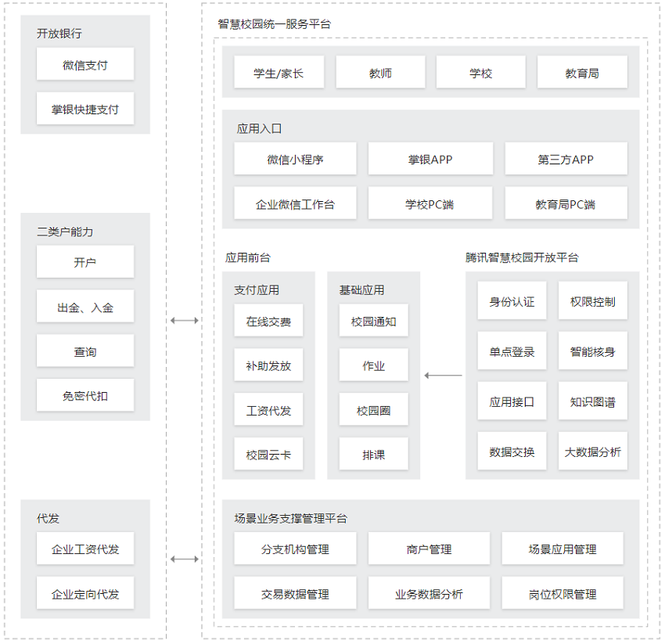Viewport: 665px width, 644px height.
Task: Select 掌银APP entry box
Action: 430,159
